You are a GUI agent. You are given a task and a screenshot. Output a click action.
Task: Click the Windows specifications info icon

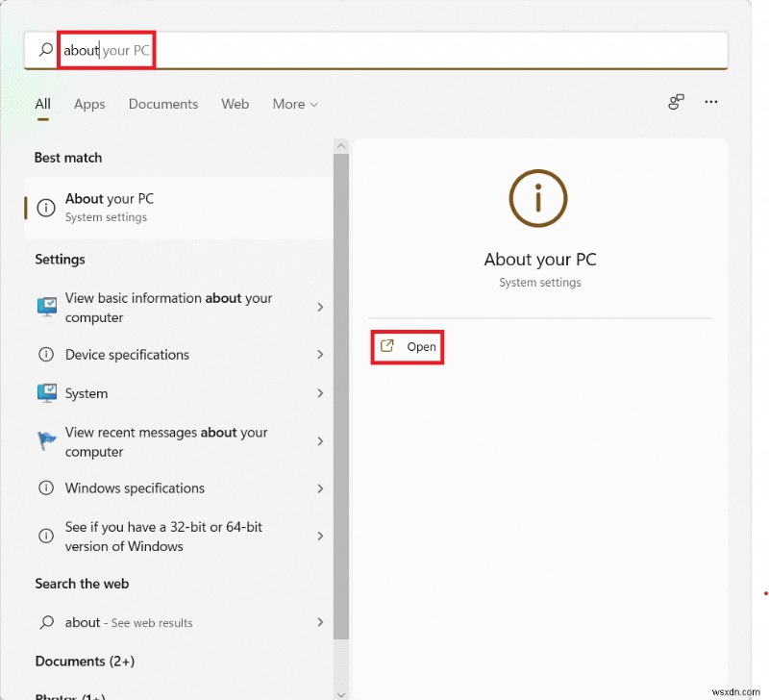coord(46,488)
